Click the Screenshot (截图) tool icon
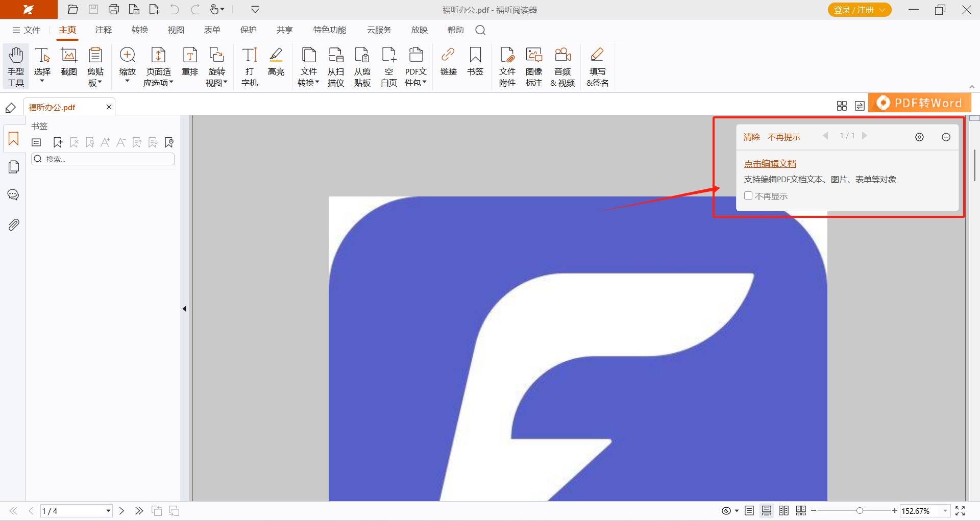980x521 pixels. coord(69,61)
